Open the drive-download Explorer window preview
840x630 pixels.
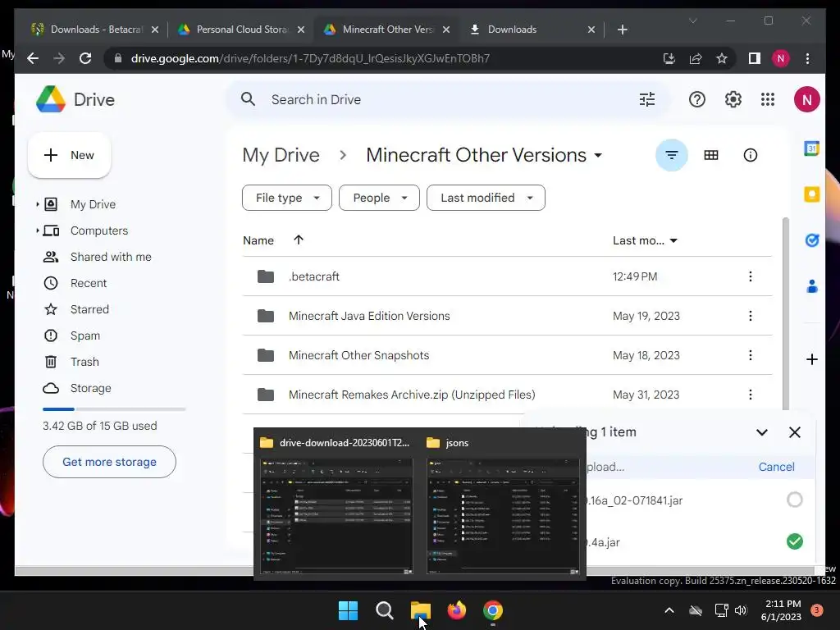click(x=336, y=506)
